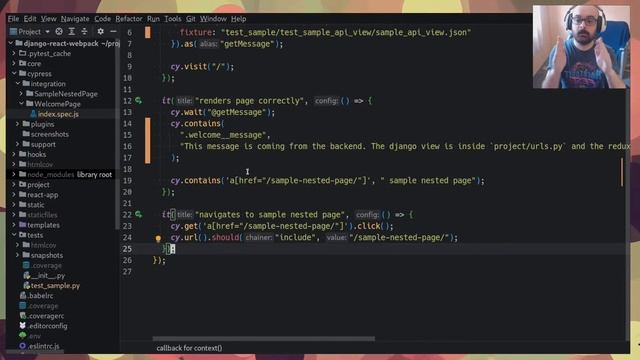The width and height of the screenshot is (640, 360).
Task: Expand the core folder
Action: pyautogui.click(x=14, y=64)
